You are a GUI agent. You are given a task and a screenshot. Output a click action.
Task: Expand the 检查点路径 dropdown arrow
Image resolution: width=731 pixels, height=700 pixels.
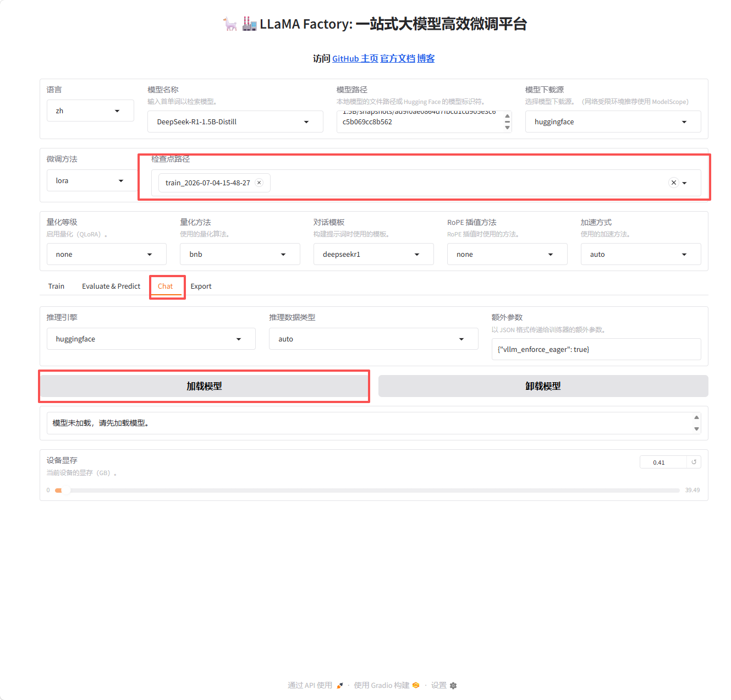(685, 183)
